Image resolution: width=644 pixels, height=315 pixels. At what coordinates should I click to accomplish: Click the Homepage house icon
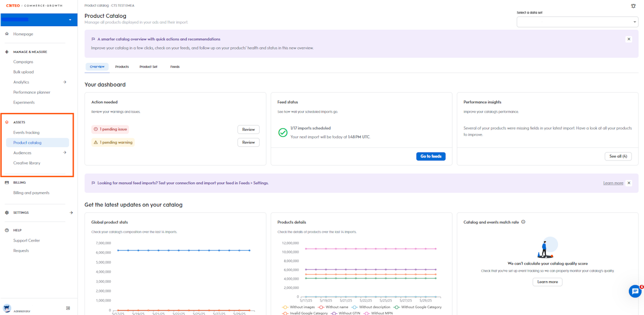7,34
